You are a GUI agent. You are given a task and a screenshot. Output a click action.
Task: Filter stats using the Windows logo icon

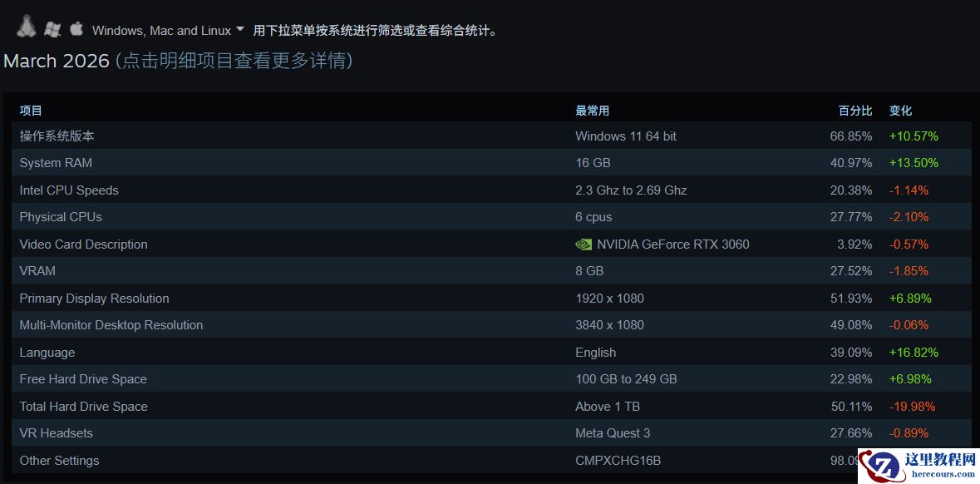coord(52,27)
